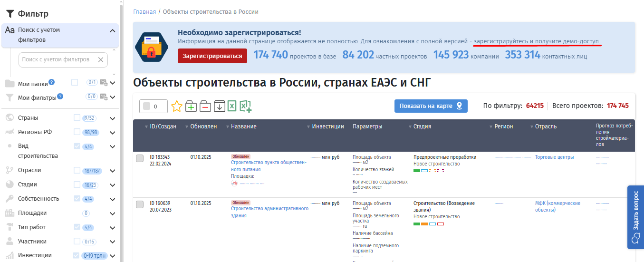Toggle the Регионы РФ filter checkbox
This screenshot has height=262, width=644.
coord(77,132)
